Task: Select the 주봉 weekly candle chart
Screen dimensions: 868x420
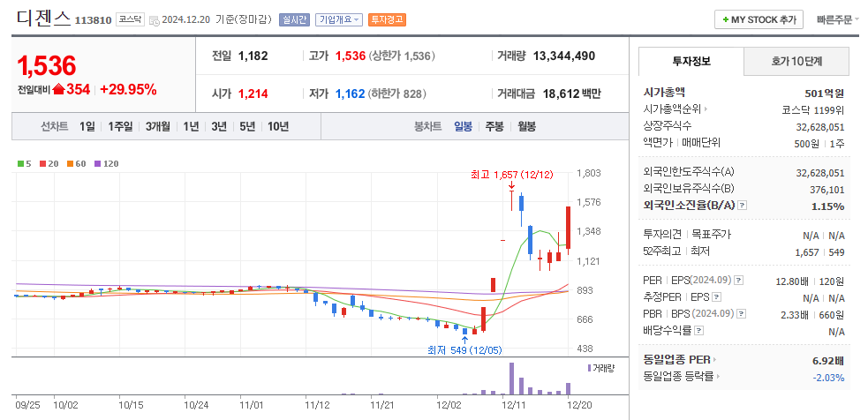Action: [494, 127]
